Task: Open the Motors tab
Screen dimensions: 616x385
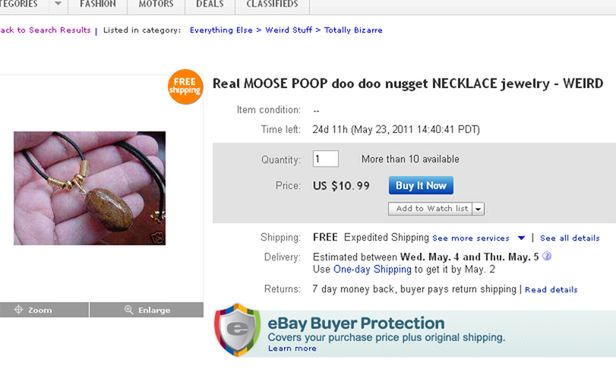Action: 156,4
